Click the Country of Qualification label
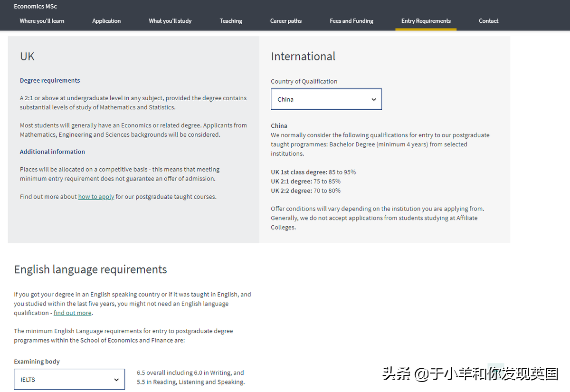Screen dimensions: 570x392 [304, 81]
